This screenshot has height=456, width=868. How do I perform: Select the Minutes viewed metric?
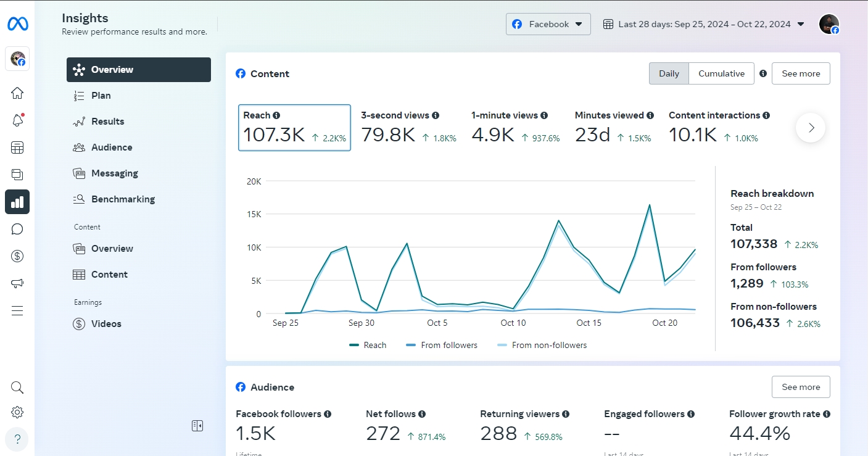(x=614, y=128)
